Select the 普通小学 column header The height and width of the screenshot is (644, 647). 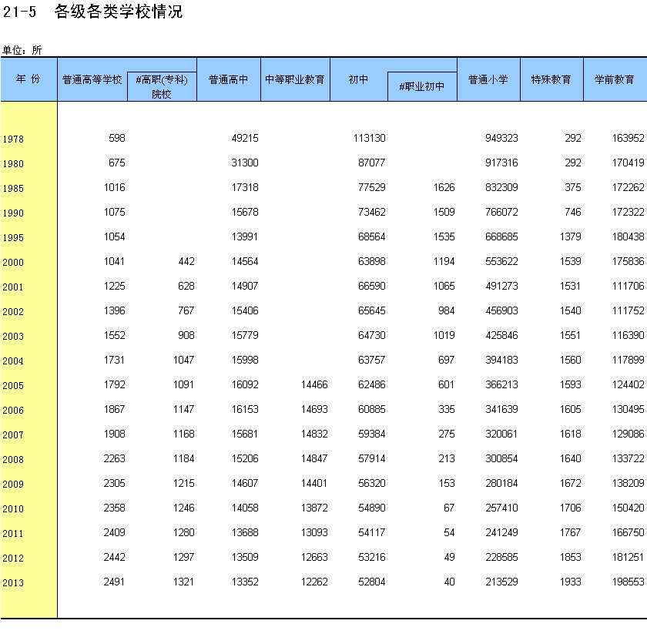(x=488, y=79)
